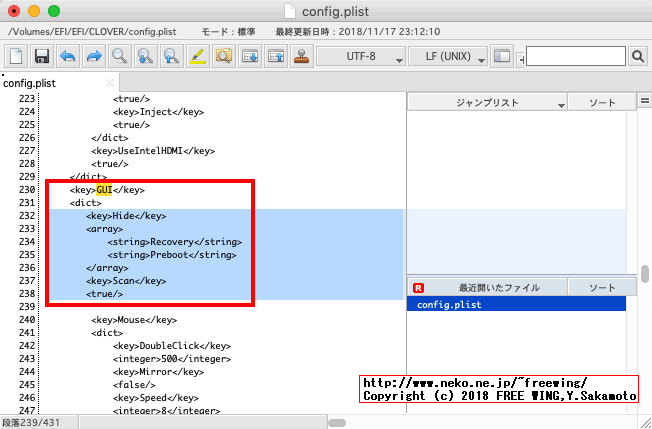Click the opening array tag on line 233
Screen dimensions: 652x429
tap(104, 229)
